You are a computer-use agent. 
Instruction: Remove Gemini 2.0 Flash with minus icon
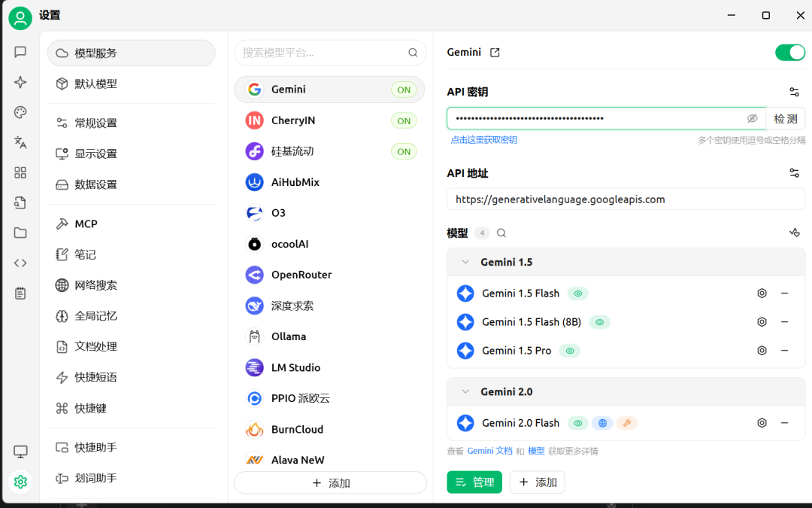click(x=784, y=423)
